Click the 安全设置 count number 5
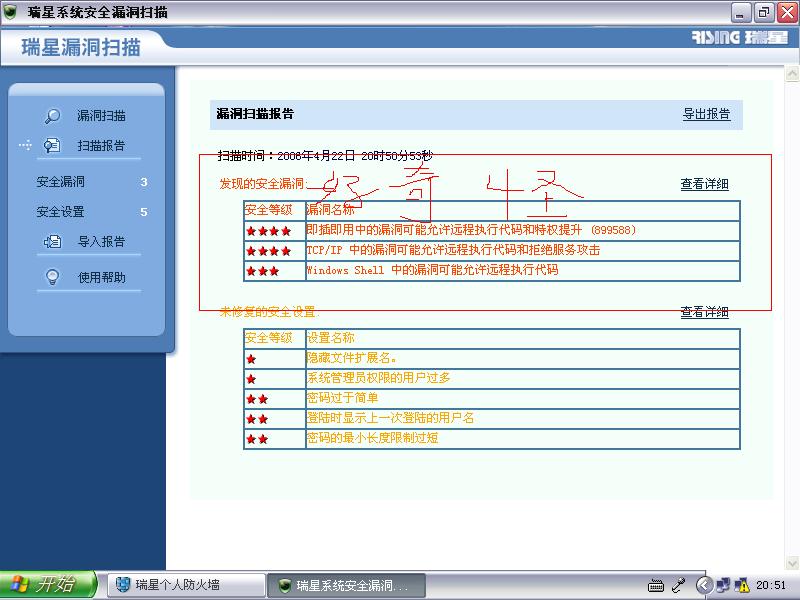Screen dimensions: 800x600 point(144,212)
